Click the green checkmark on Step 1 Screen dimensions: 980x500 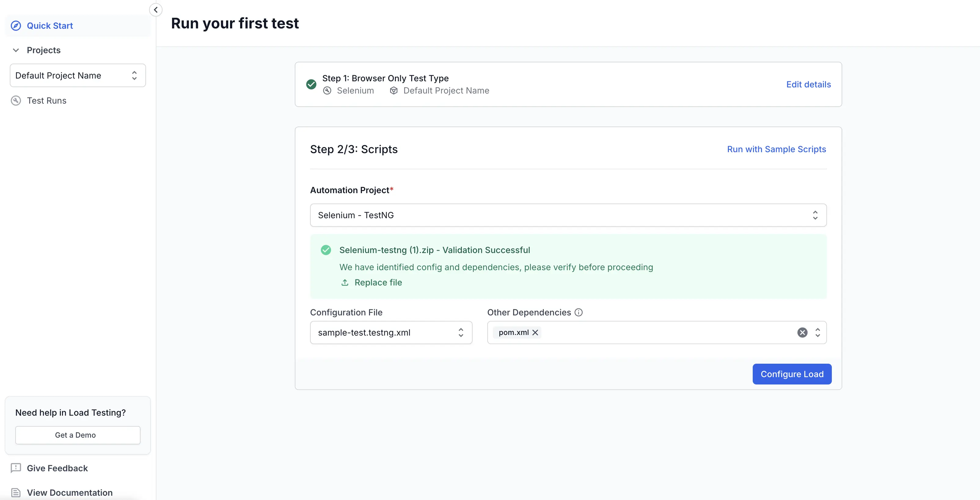coord(312,84)
